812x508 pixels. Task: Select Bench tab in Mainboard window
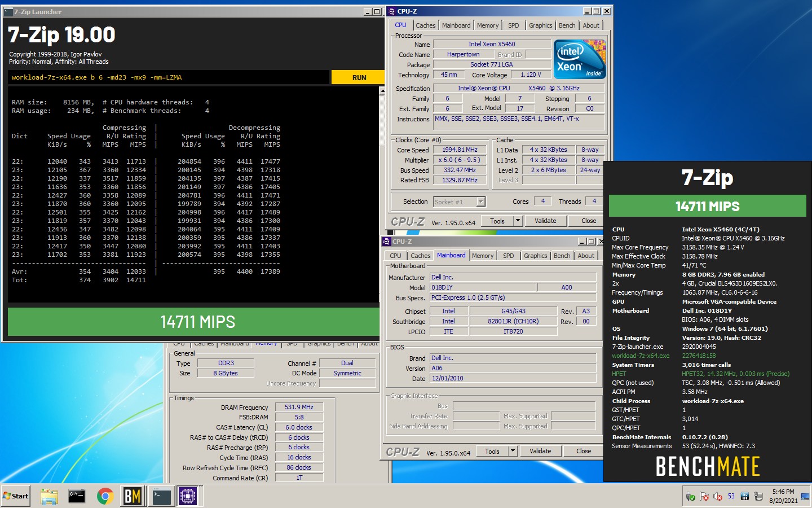562,256
